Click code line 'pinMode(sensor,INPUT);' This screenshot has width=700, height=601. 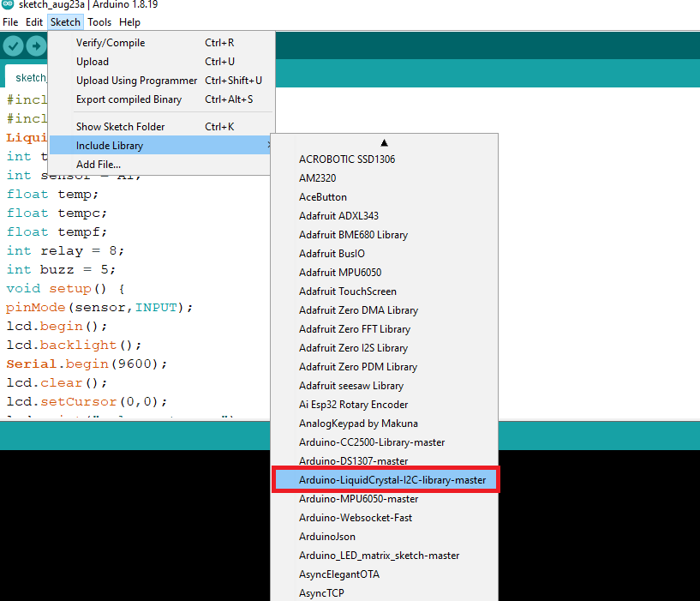(x=99, y=308)
